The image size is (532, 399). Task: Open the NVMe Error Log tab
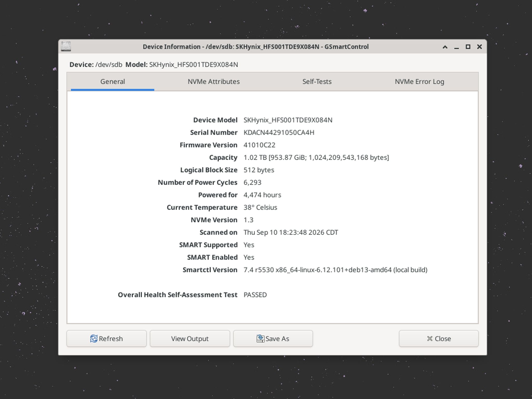tap(420, 82)
